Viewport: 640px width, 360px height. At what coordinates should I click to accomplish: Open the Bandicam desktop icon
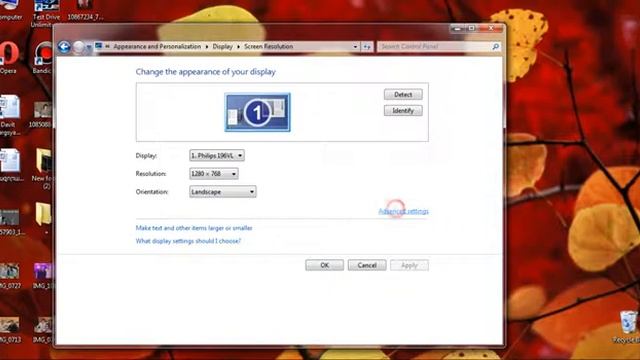tap(43, 57)
